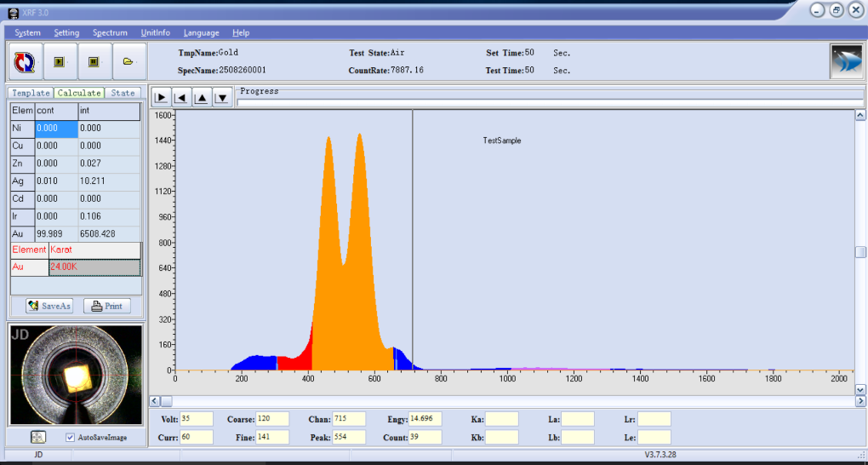Toggle the AutoSaveImage checkbox
The width and height of the screenshot is (868, 465).
(71, 437)
